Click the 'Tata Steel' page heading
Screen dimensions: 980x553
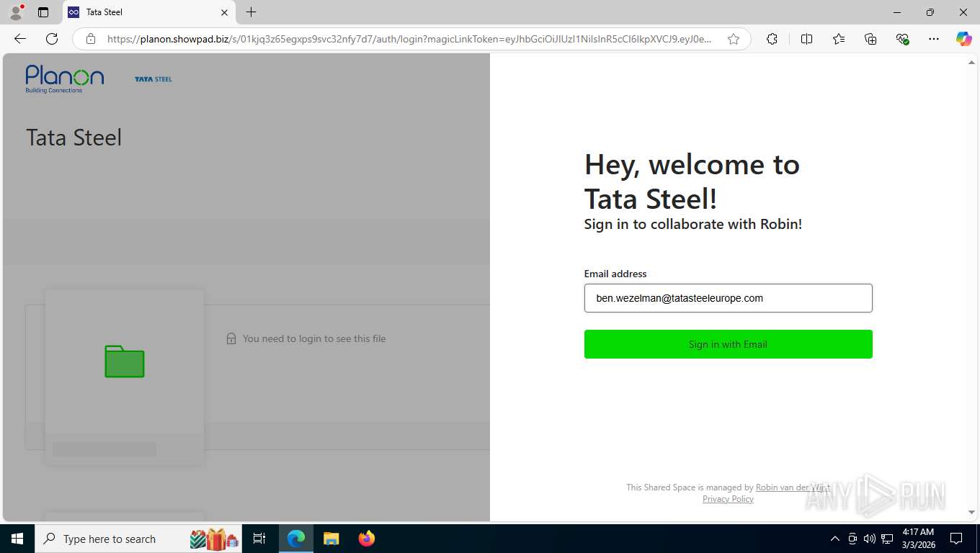74,138
